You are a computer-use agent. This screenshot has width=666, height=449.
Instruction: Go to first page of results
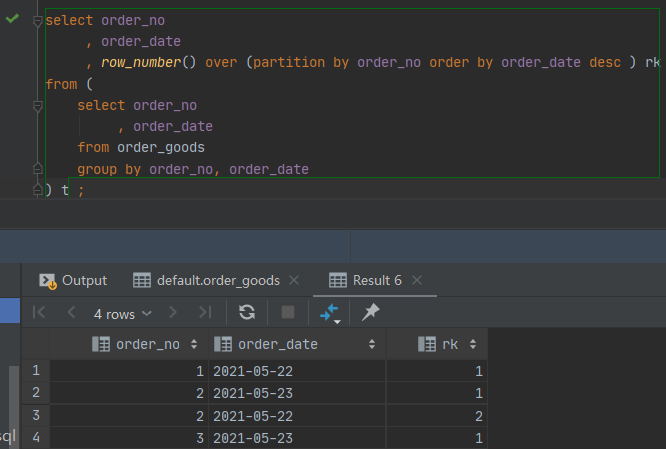click(39, 313)
